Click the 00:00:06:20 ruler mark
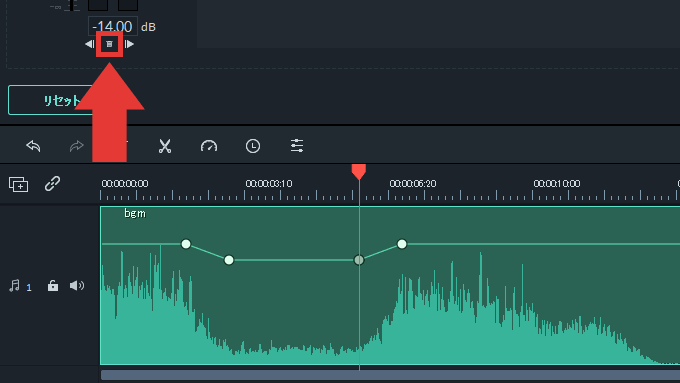Screen dimensions: 680x383 tap(413, 183)
